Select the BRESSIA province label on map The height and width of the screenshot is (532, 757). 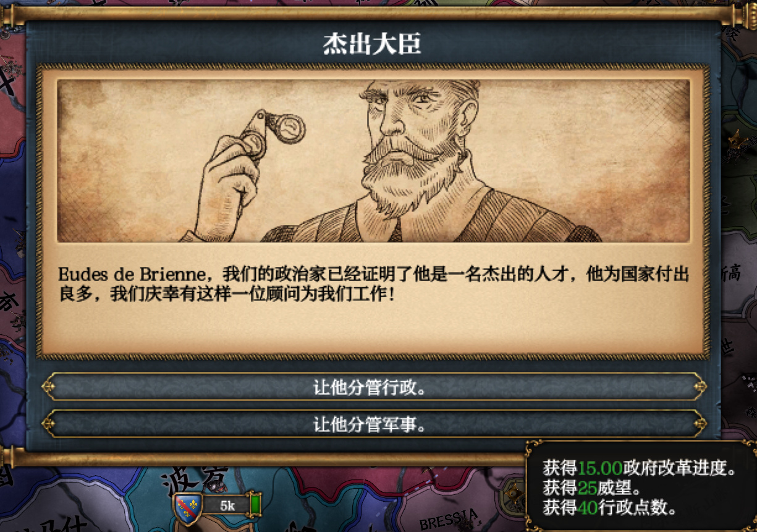[x=449, y=519]
